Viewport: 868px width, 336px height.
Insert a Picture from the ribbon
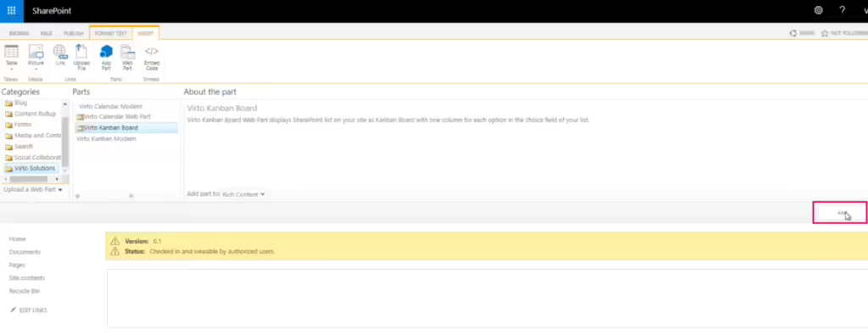click(36, 58)
